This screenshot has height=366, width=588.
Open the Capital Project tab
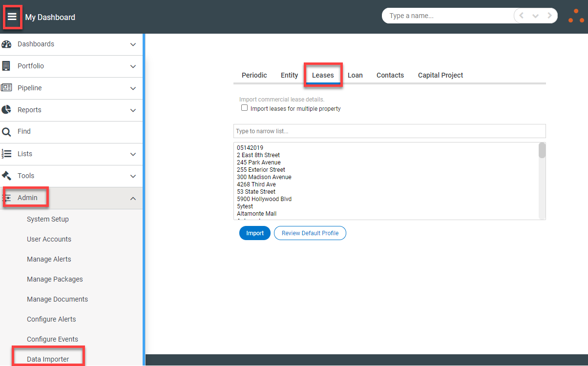[x=441, y=75]
